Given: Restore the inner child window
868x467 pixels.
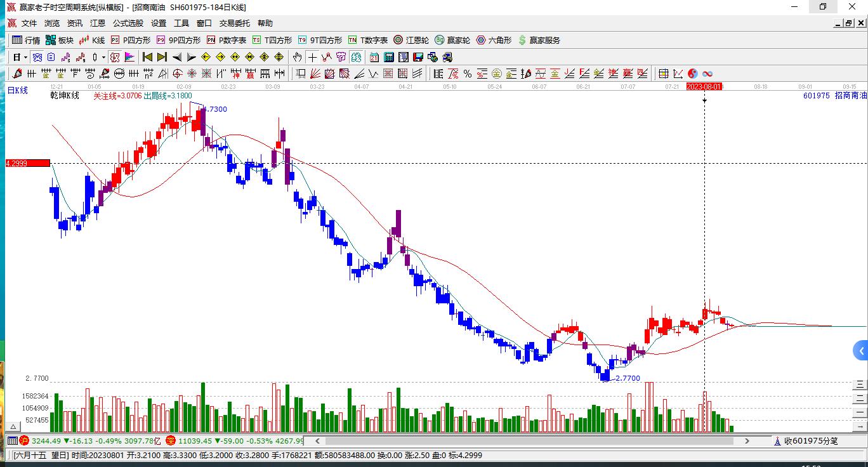Looking at the screenshot, I should point(848,23).
